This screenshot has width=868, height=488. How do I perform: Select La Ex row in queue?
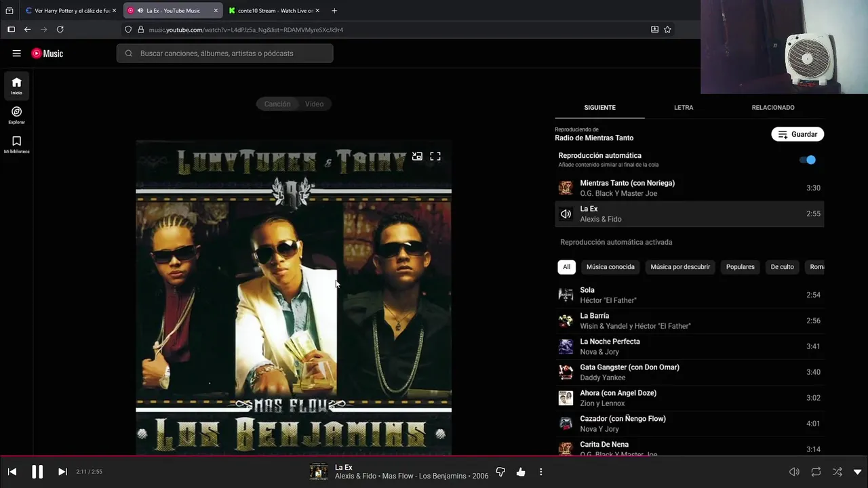click(690, 213)
